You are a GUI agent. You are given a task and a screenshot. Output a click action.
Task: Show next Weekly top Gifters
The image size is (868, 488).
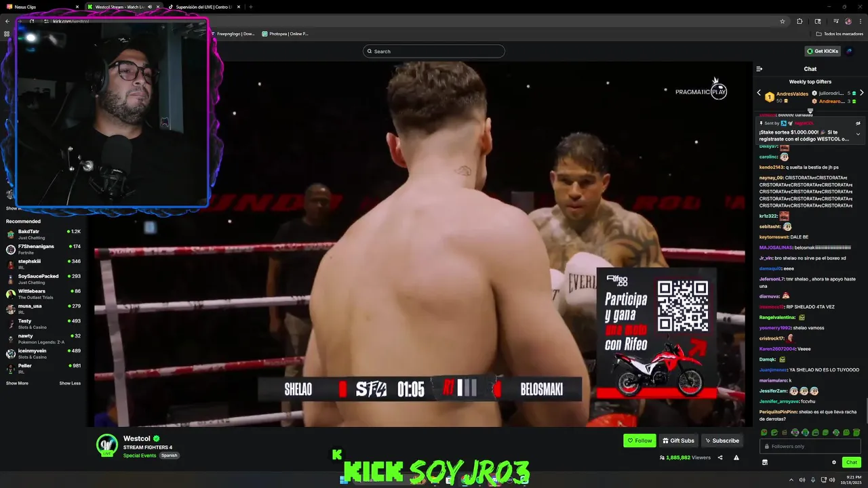[x=861, y=93]
